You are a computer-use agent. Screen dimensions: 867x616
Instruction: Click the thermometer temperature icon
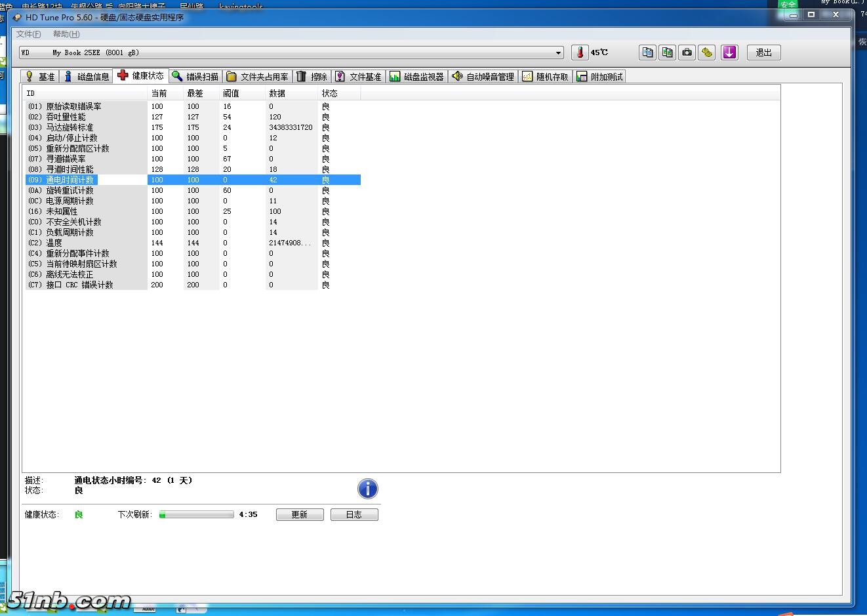click(580, 52)
